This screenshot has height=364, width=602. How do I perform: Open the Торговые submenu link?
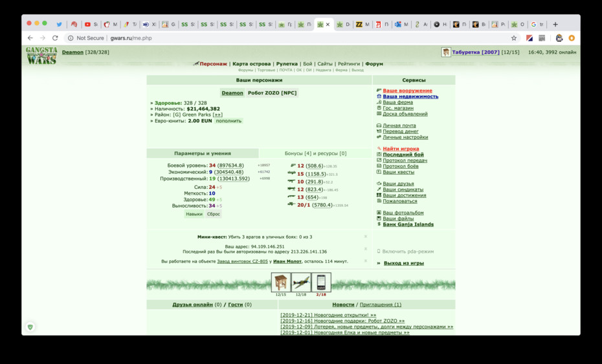pyautogui.click(x=266, y=70)
